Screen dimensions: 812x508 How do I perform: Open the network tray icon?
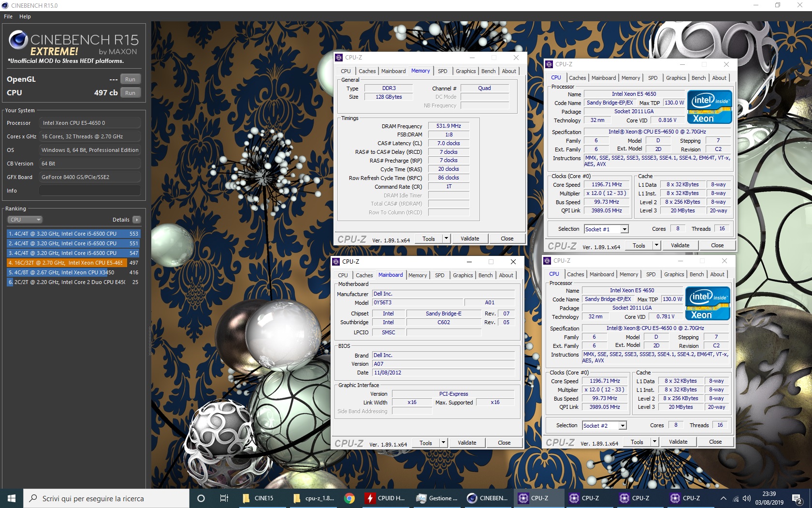coord(736,498)
